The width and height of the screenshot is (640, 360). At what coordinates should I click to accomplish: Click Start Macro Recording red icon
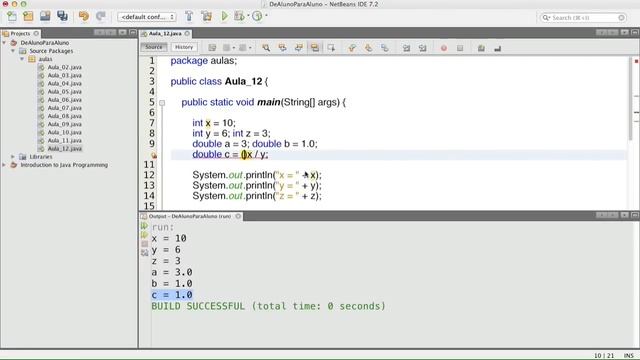444,48
